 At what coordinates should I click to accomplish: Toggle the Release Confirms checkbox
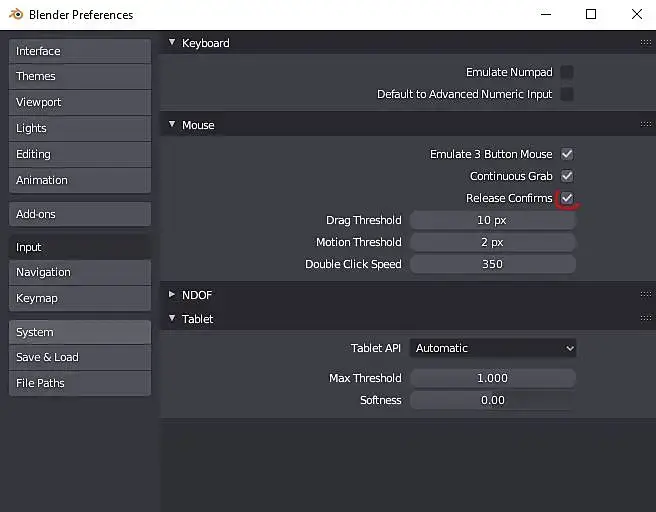pyautogui.click(x=567, y=198)
